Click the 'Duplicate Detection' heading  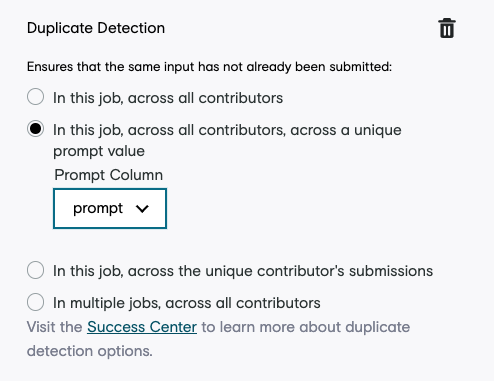click(96, 28)
